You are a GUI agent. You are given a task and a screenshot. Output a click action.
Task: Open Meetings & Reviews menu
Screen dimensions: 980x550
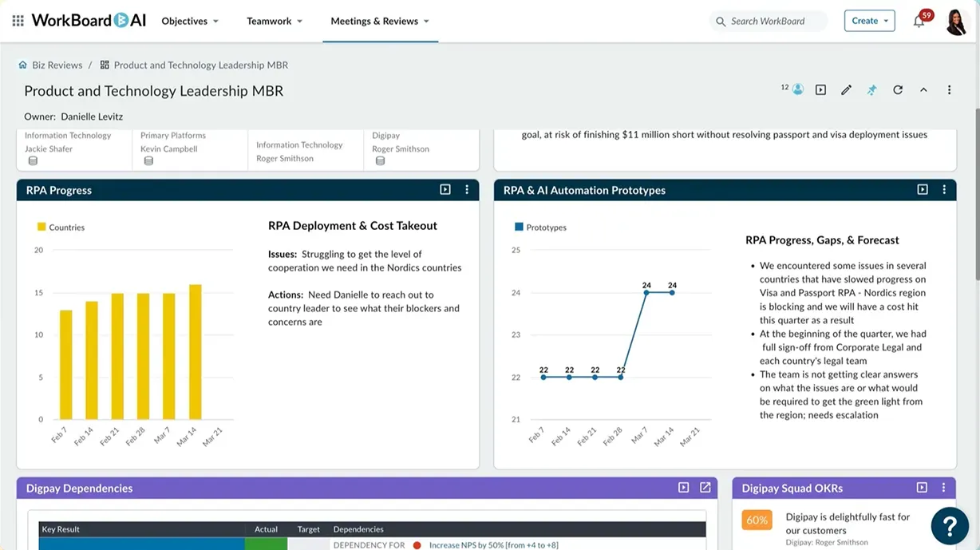tap(380, 21)
